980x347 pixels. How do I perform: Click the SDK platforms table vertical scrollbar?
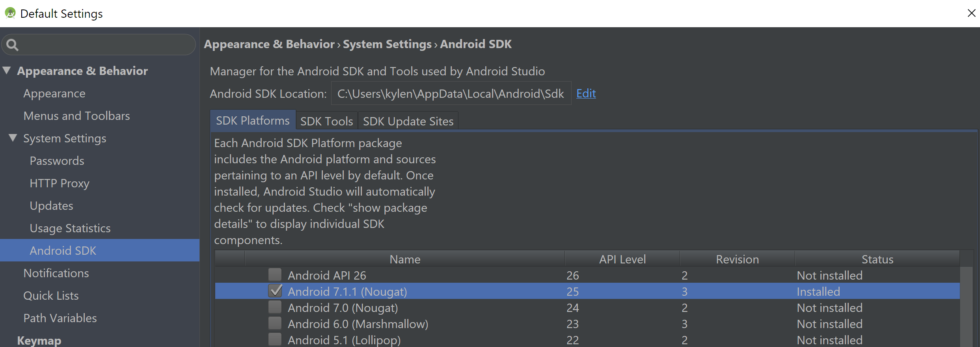pyautogui.click(x=966, y=307)
